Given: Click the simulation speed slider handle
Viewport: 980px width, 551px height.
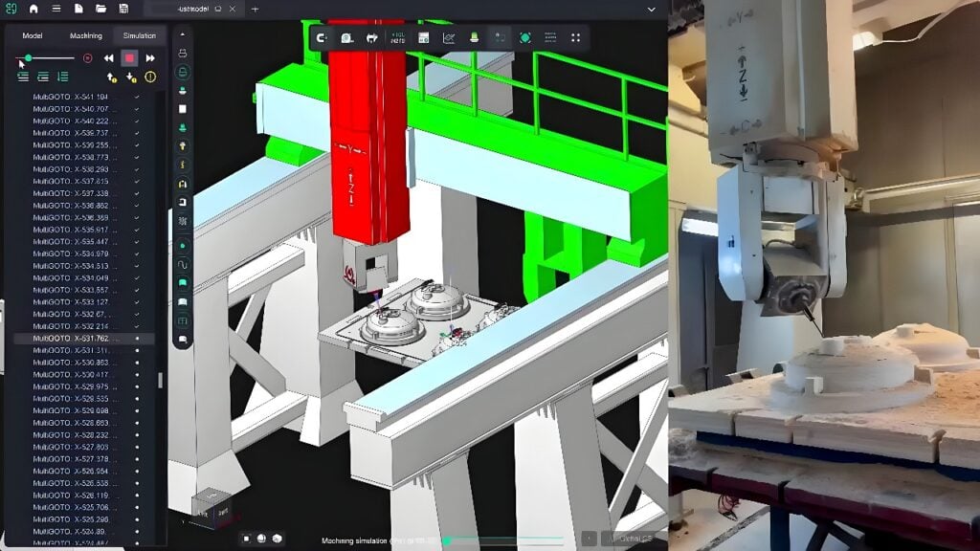Looking at the screenshot, I should click(29, 57).
